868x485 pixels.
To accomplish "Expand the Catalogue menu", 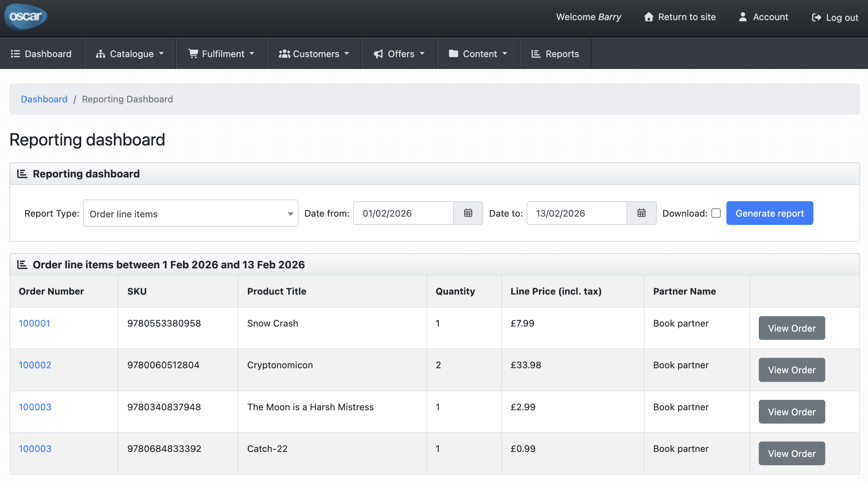I will click(130, 54).
